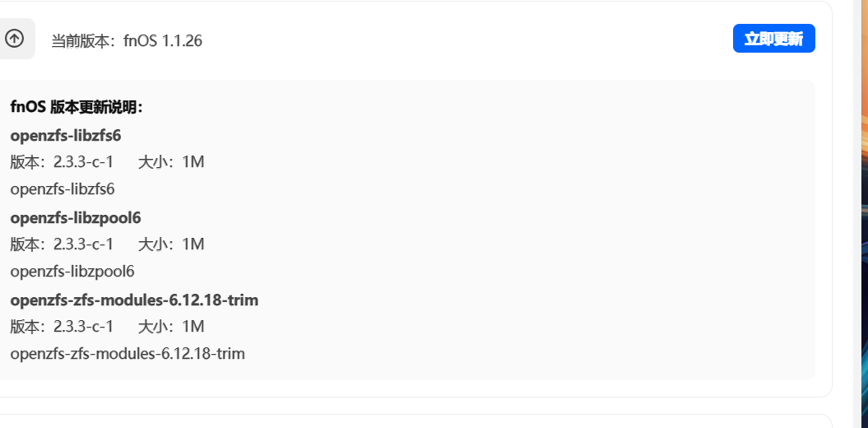Click the bold openzfs-libzfs6 package title
868x428 pixels.
66,135
